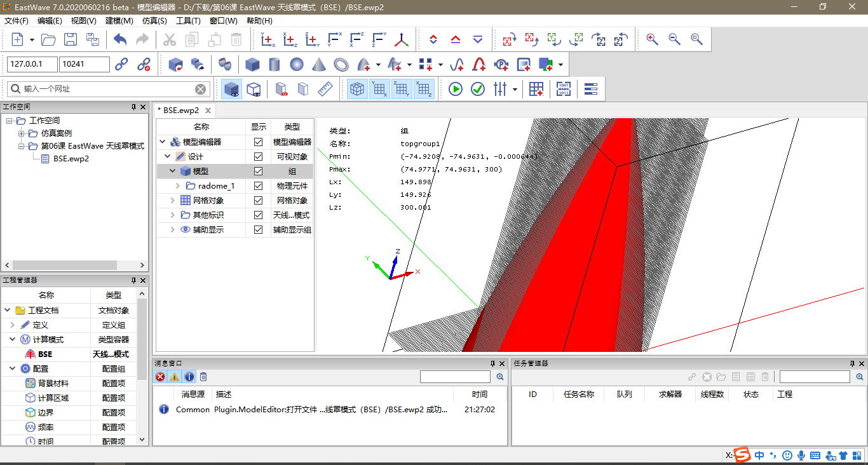
Task: Open dropdown arrow next to the sliders icon
Action: tap(515, 90)
